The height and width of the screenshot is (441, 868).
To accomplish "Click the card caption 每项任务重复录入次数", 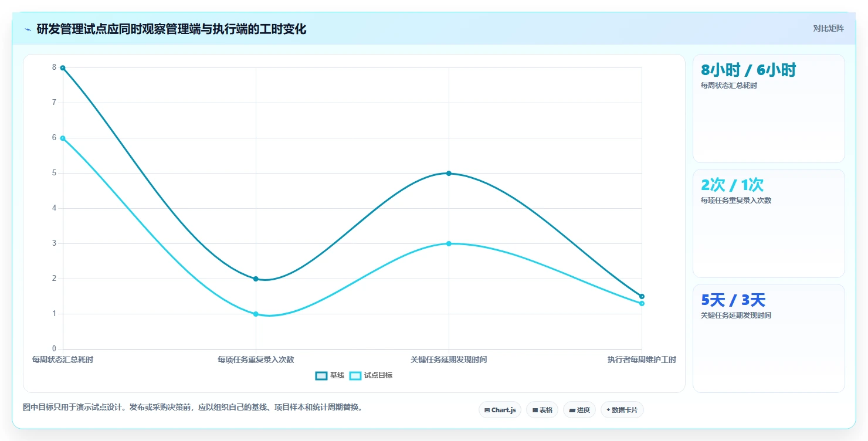I will point(736,201).
